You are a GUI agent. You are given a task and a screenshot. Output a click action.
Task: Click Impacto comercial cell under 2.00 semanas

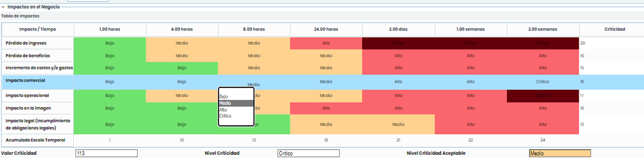tap(543, 82)
